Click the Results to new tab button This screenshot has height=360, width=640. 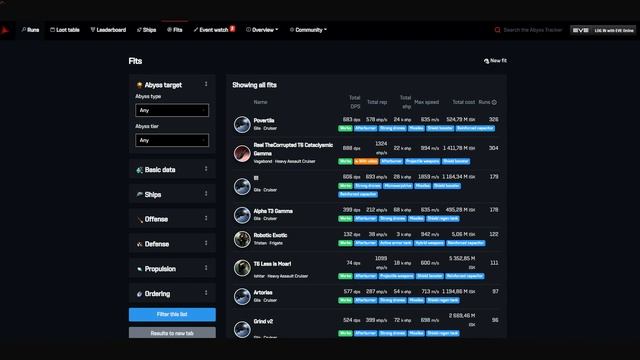(172, 333)
